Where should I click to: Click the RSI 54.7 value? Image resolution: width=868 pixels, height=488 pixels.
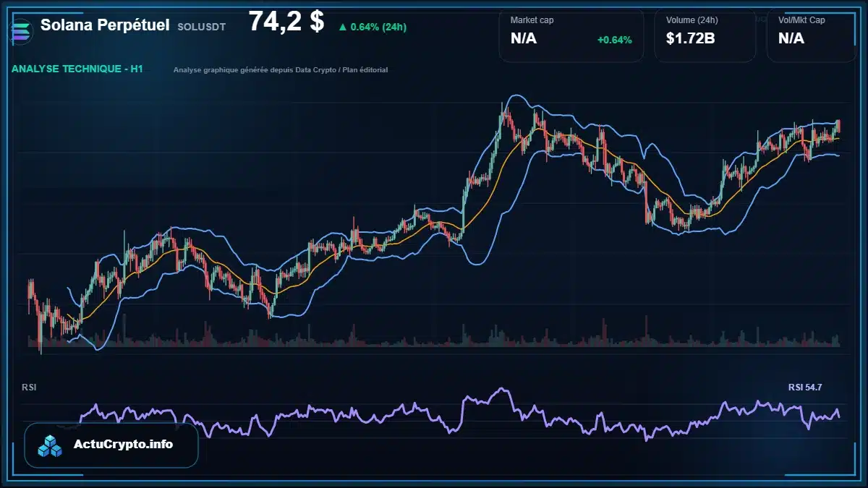[x=805, y=388]
